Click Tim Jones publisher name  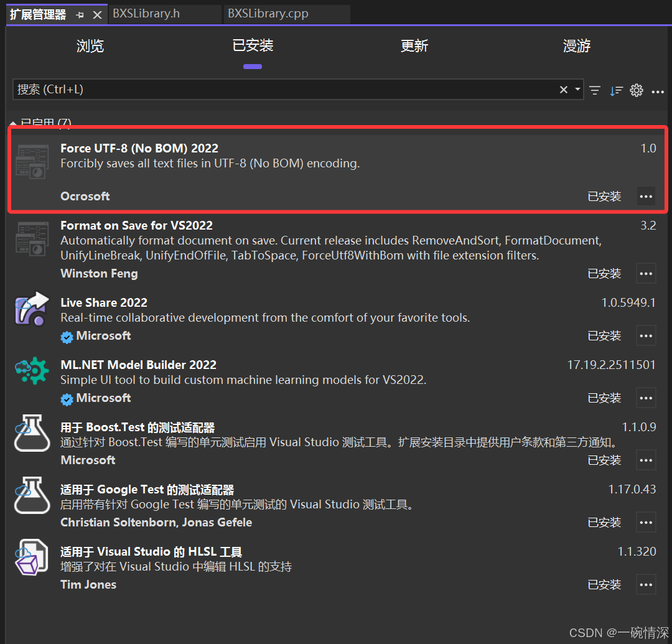click(x=88, y=584)
